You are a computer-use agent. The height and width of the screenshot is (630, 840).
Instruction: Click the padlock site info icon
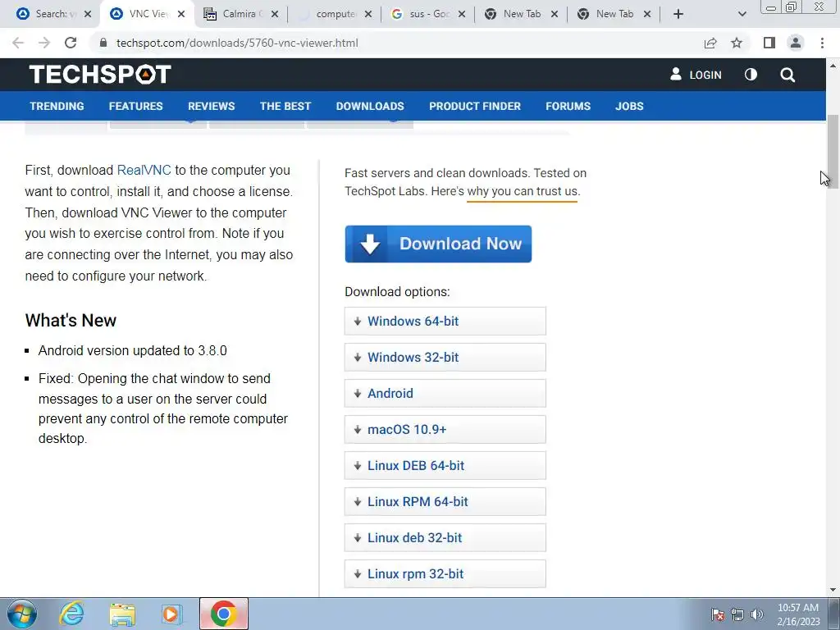[103, 43]
